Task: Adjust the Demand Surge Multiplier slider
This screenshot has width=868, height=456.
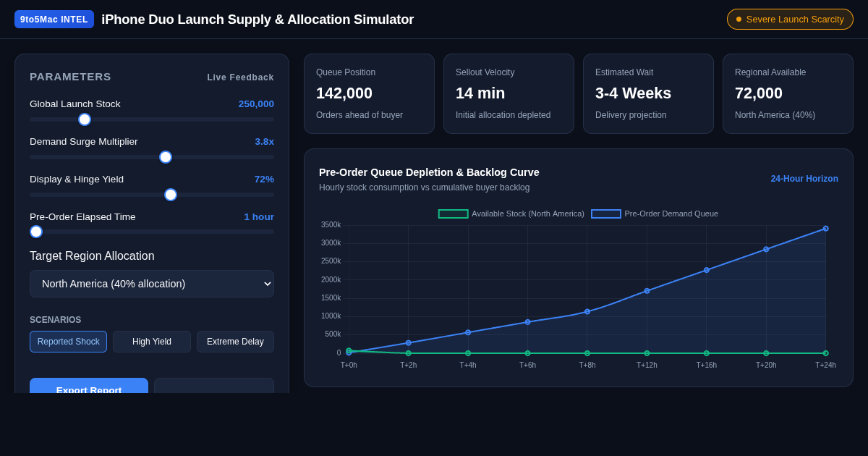Action: point(152,157)
